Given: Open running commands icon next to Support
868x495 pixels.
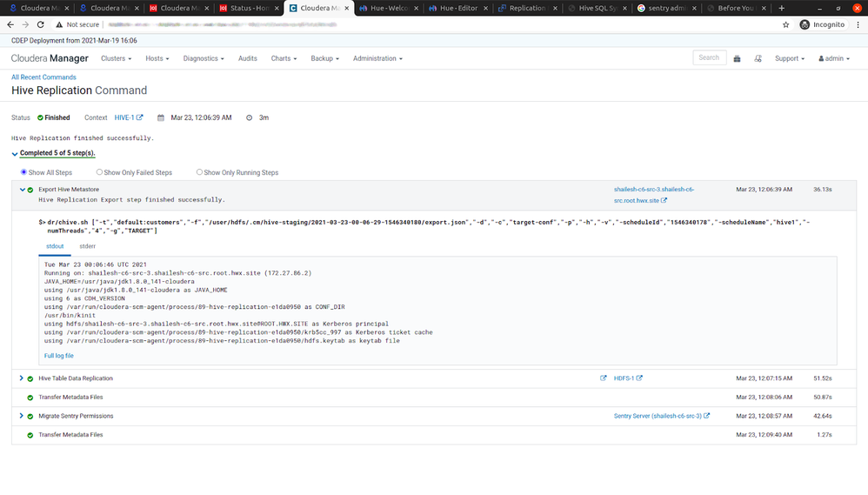Looking at the screenshot, I should tap(758, 58).
